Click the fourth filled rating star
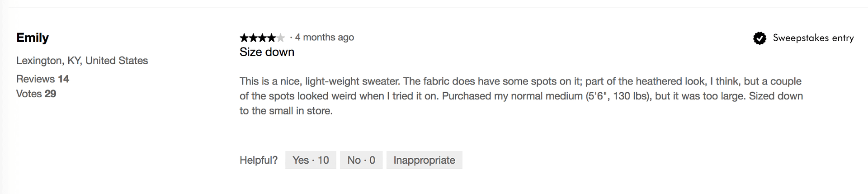Viewport: 868px width, 194px height. coord(271,38)
